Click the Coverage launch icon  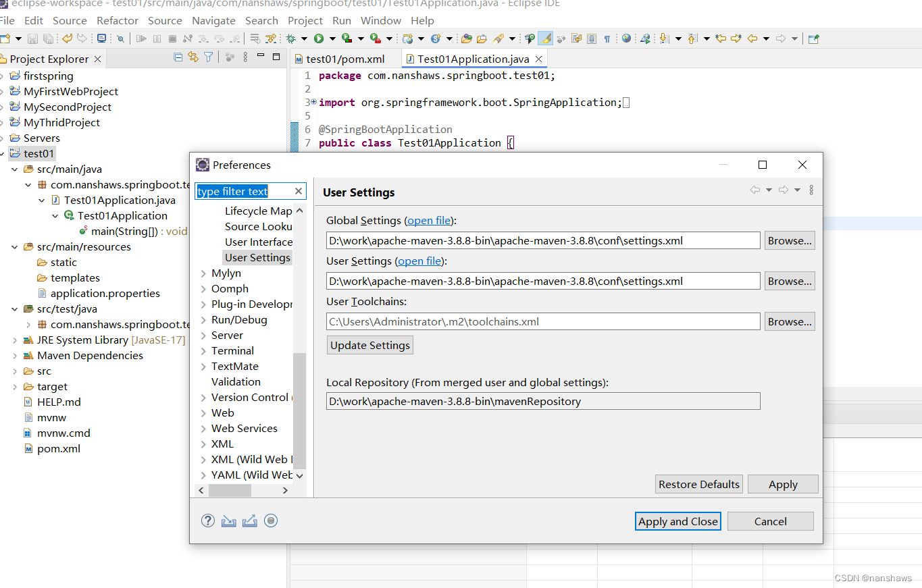point(347,38)
